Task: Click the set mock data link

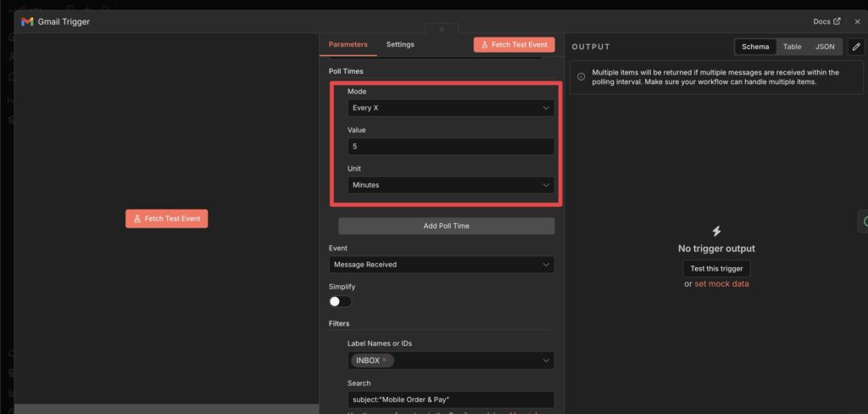Action: [721, 283]
